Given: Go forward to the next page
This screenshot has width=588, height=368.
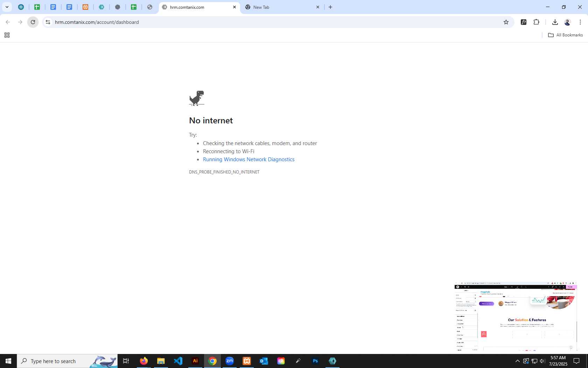Looking at the screenshot, I should tap(20, 22).
